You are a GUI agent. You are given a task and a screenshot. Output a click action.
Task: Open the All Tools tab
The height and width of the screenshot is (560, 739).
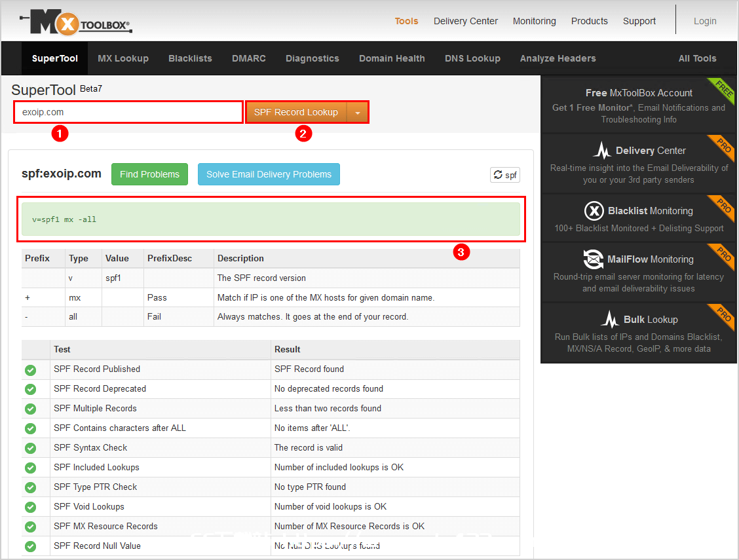pyautogui.click(x=698, y=58)
